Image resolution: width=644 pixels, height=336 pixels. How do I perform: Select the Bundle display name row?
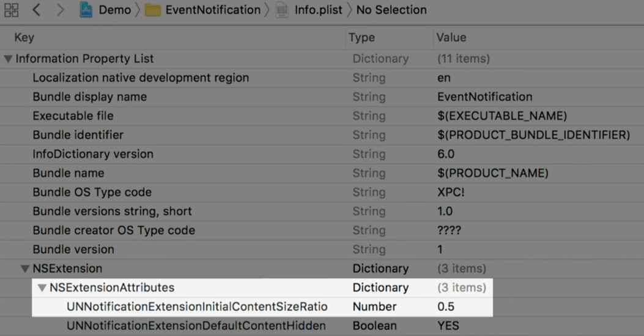[89, 97]
